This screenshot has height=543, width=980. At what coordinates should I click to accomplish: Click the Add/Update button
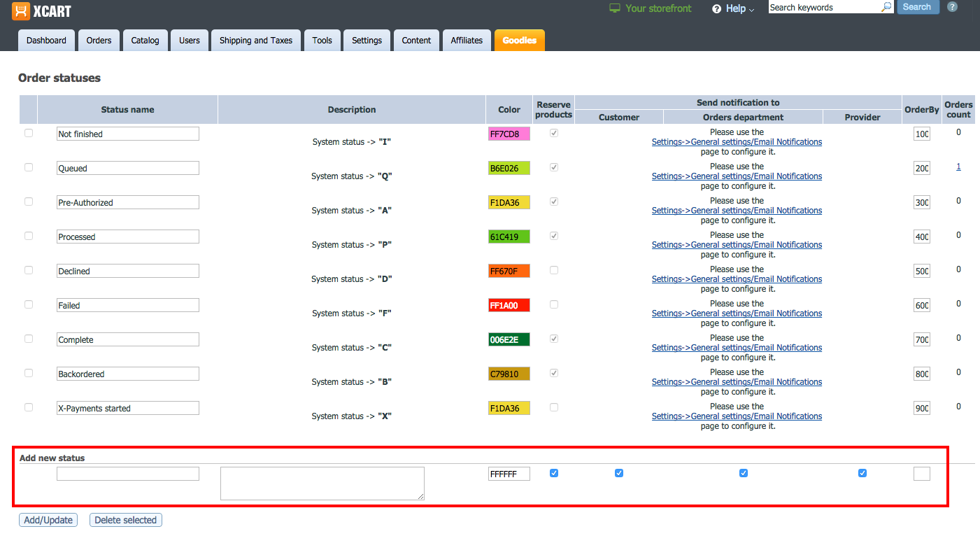pyautogui.click(x=48, y=520)
